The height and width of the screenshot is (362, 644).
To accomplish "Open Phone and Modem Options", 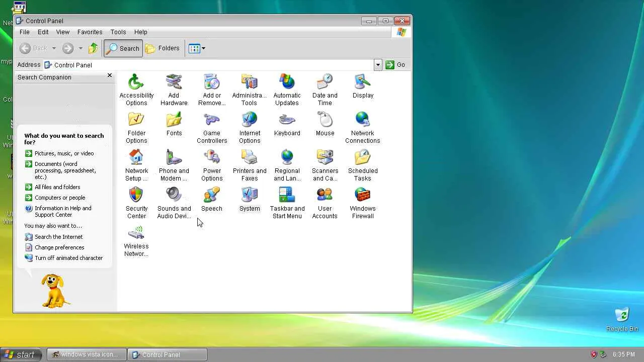I will pyautogui.click(x=174, y=165).
